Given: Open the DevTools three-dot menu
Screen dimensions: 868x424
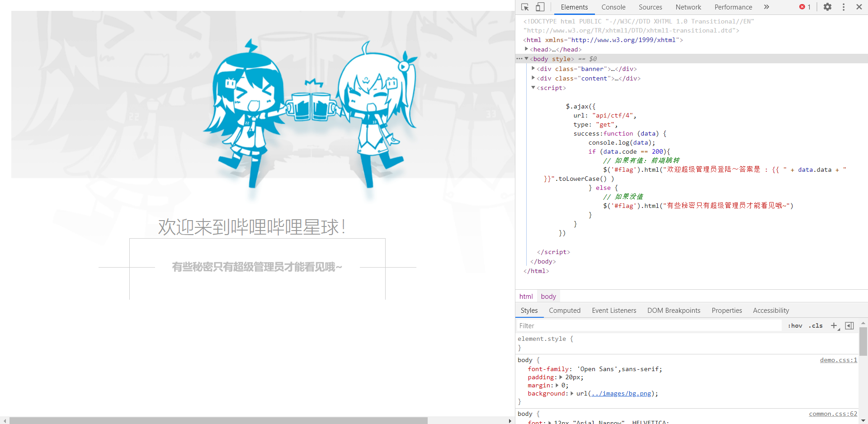Looking at the screenshot, I should pos(844,7).
